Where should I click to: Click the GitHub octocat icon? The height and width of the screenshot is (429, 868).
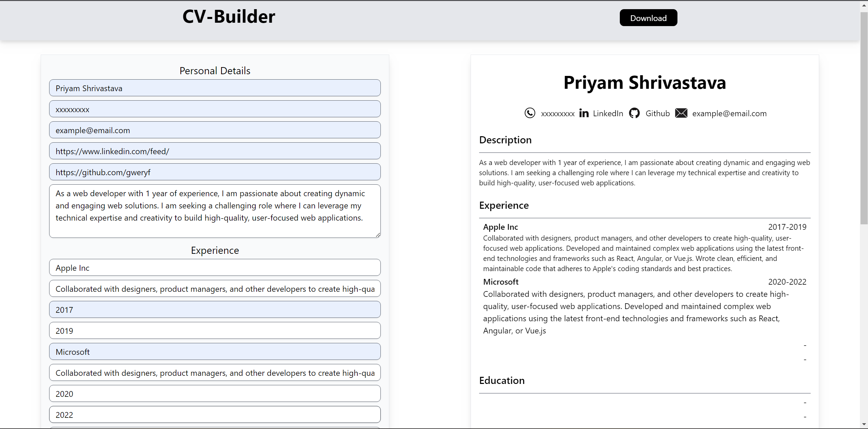634,113
